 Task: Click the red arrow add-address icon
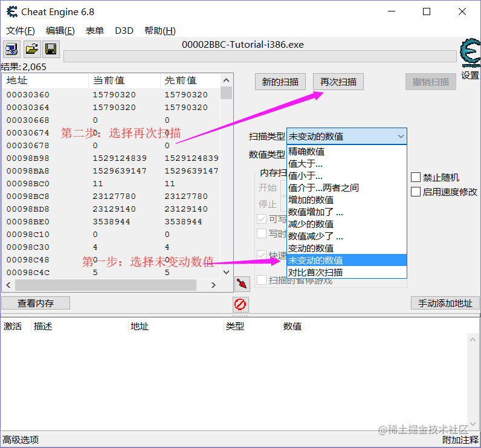coord(242,284)
